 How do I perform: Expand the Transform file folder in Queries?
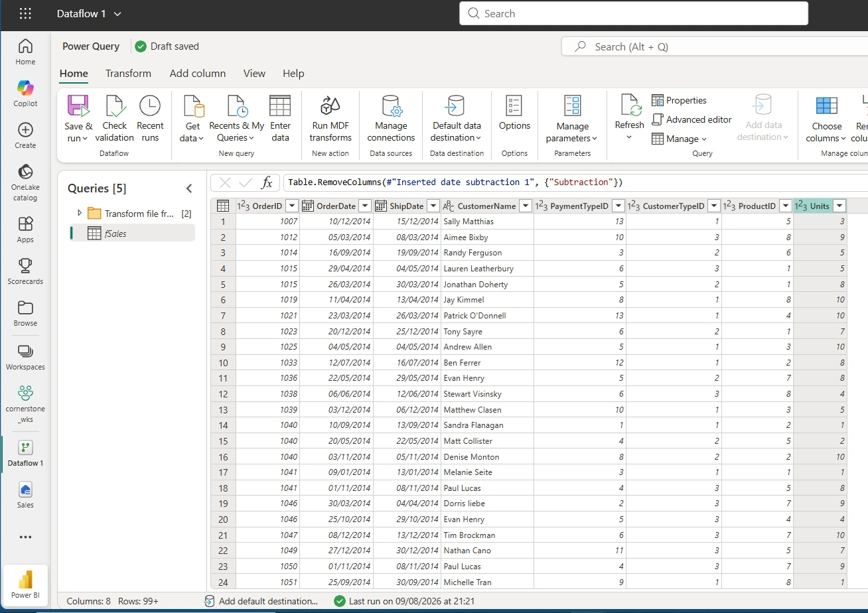point(80,213)
